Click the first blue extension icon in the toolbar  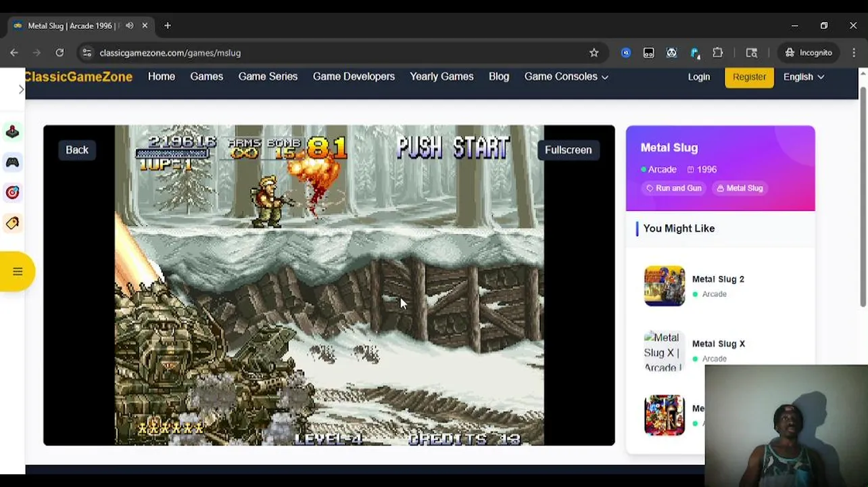pyautogui.click(x=626, y=53)
